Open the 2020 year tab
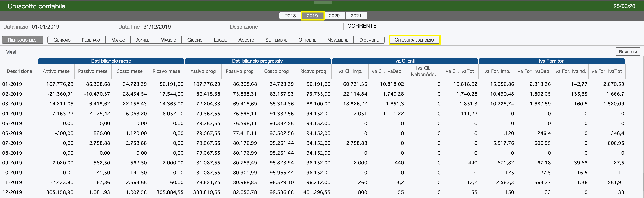 (x=334, y=16)
